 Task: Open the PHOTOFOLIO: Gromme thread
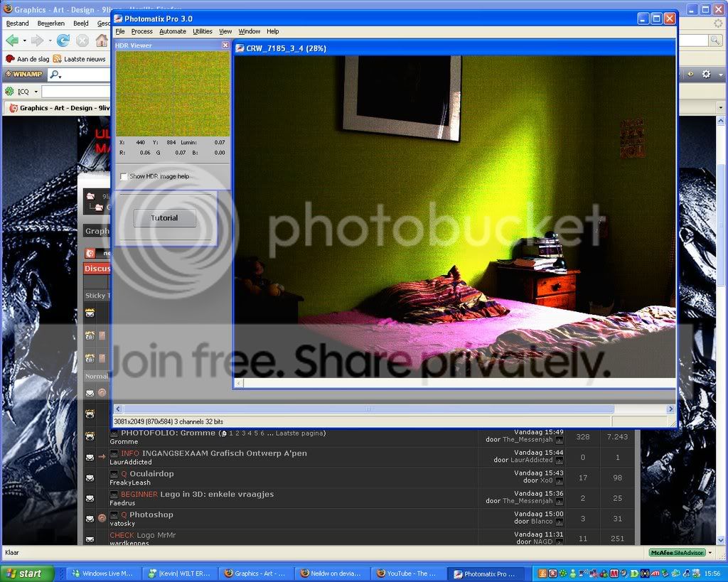[x=168, y=433]
